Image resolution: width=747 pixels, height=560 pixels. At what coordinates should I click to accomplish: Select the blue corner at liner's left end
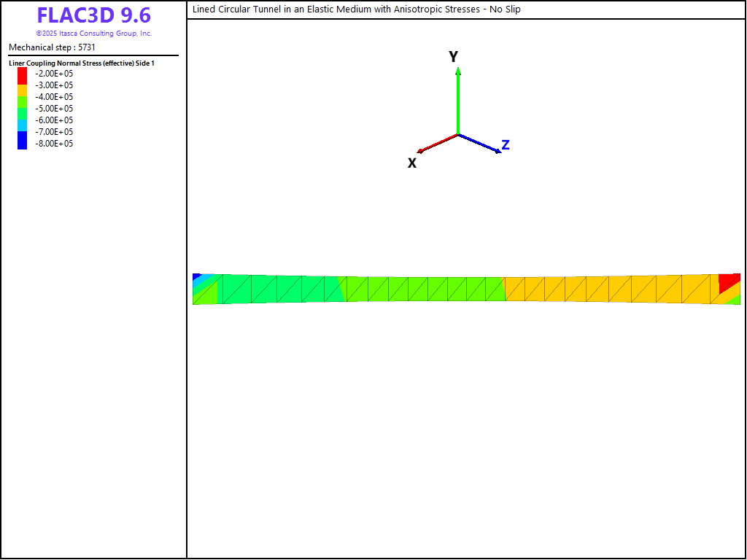click(196, 277)
